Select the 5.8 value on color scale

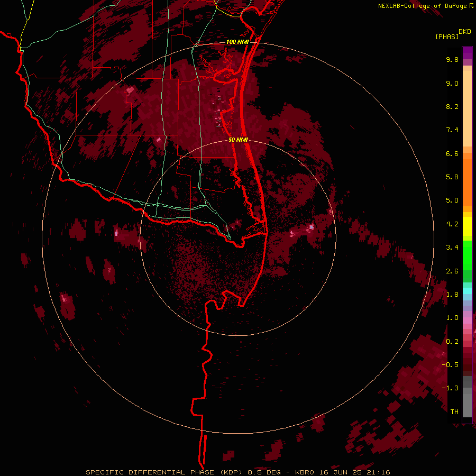452,177
